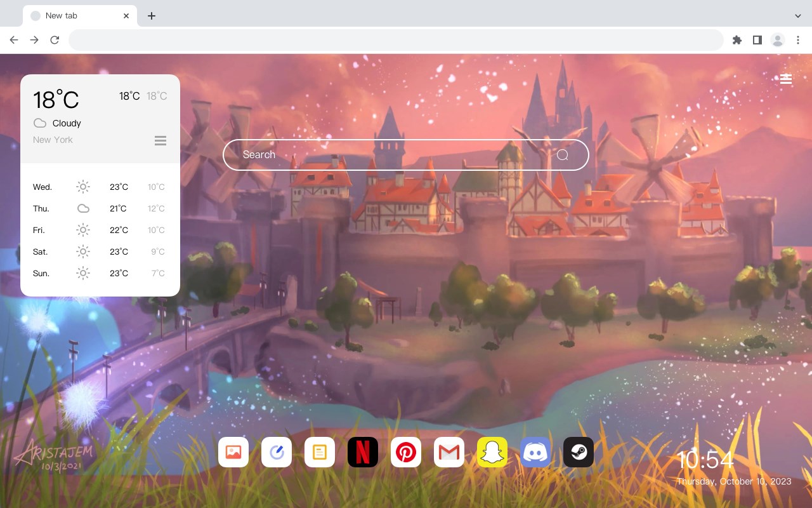Click the Sun. forecast row label
The image size is (812, 508).
(41, 273)
